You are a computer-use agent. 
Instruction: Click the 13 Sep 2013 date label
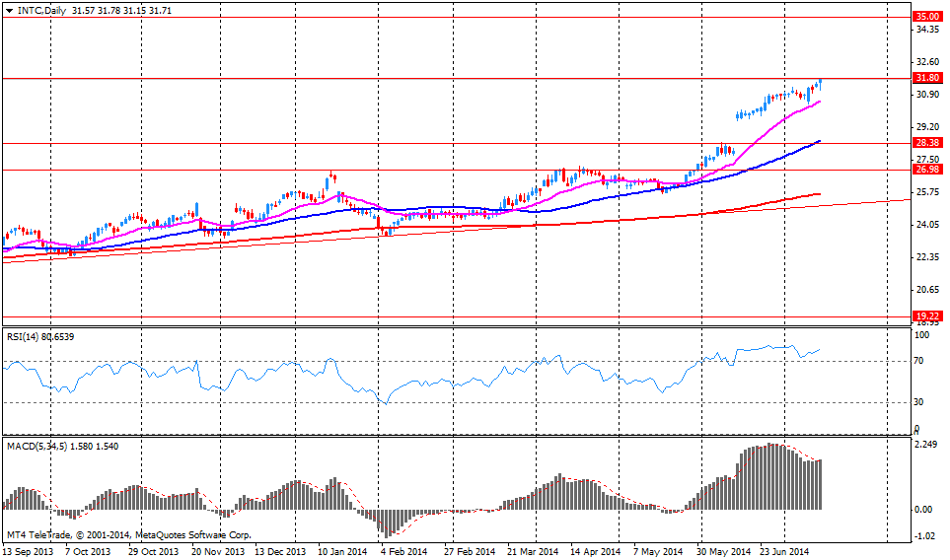28,551
